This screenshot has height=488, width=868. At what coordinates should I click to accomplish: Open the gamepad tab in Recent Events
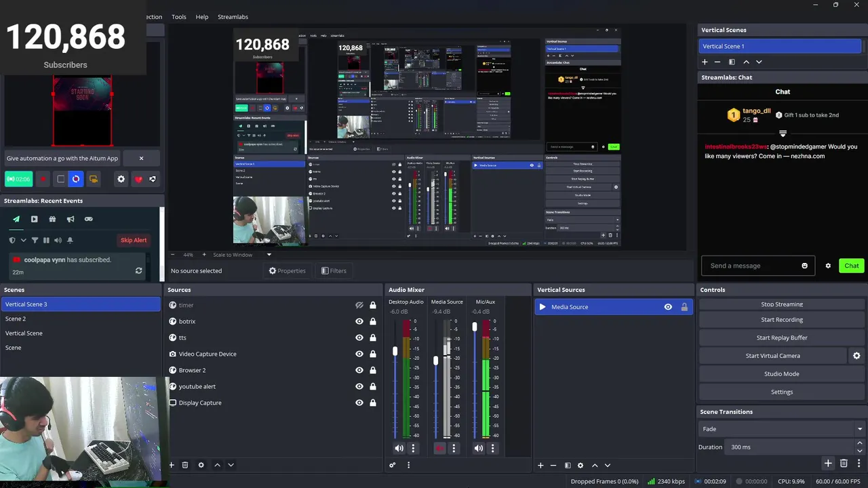coord(88,219)
